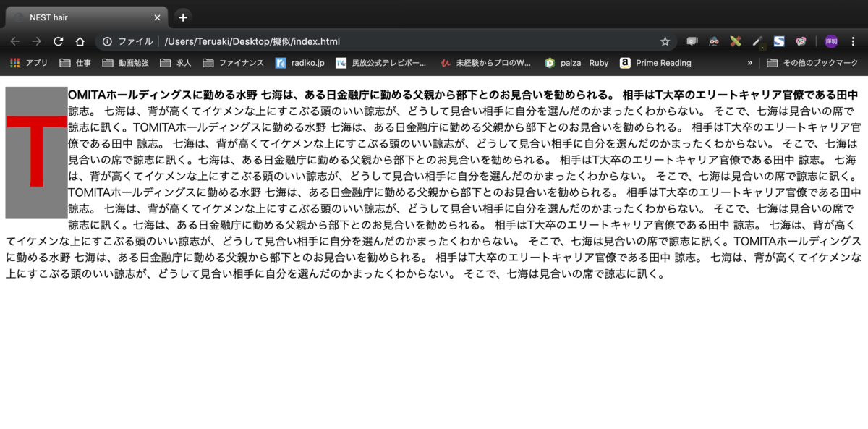This screenshot has width=868, height=429.
Task: Open the Ruby bookmark
Action: [598, 63]
